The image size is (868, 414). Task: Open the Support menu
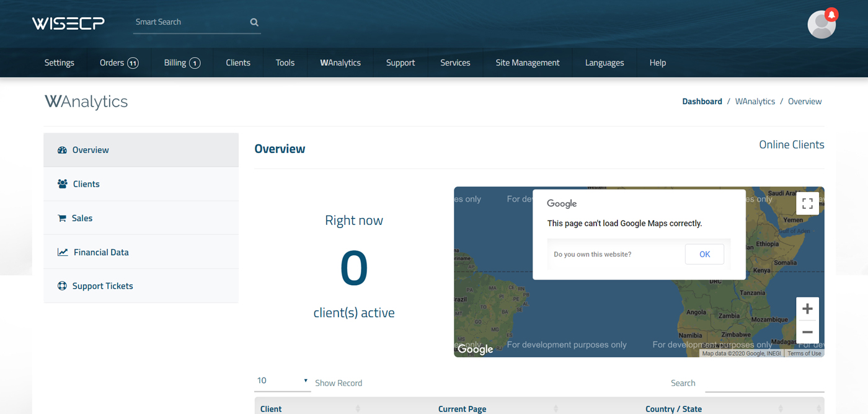click(x=401, y=63)
